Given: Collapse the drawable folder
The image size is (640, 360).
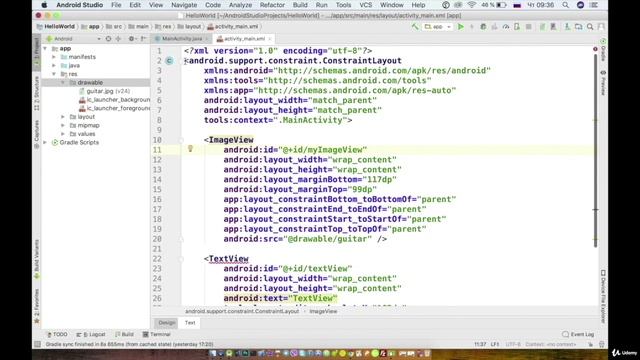Looking at the screenshot, I should click(63, 83).
